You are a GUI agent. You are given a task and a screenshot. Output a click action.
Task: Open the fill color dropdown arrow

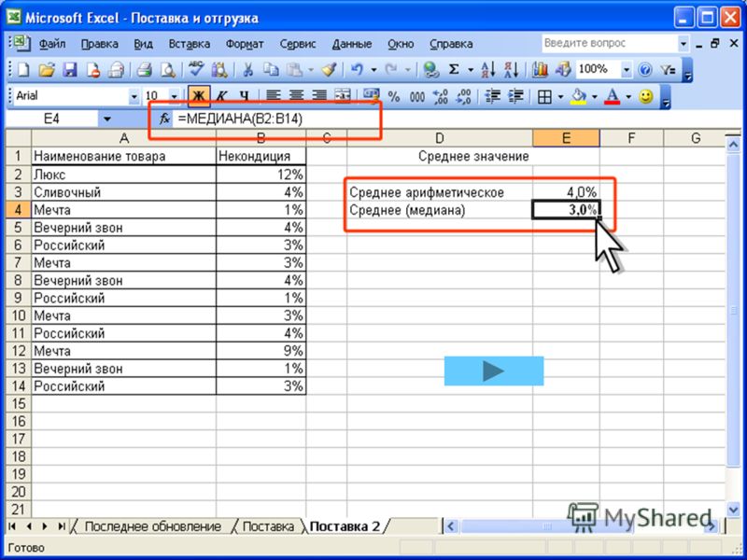click(595, 97)
